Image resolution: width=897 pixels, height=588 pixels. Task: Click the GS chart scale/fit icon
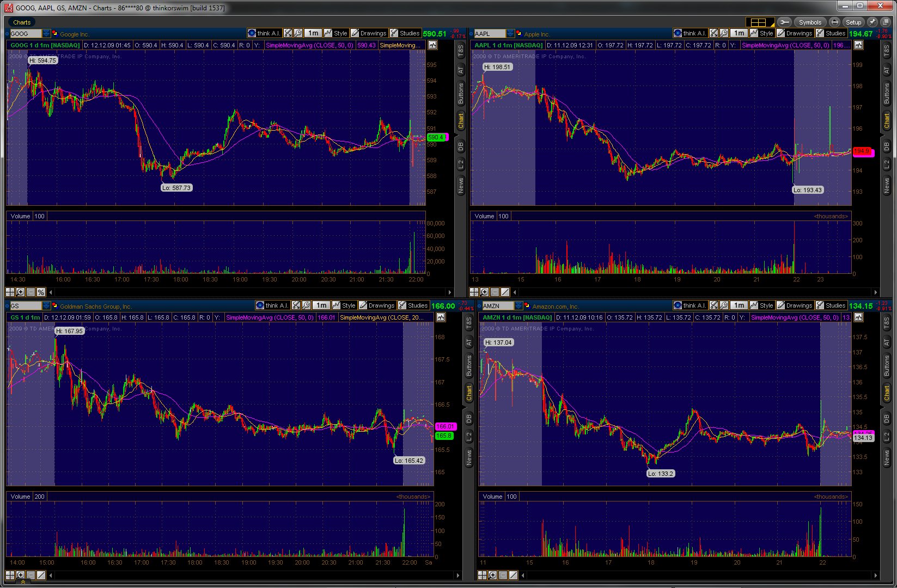tap(296, 305)
